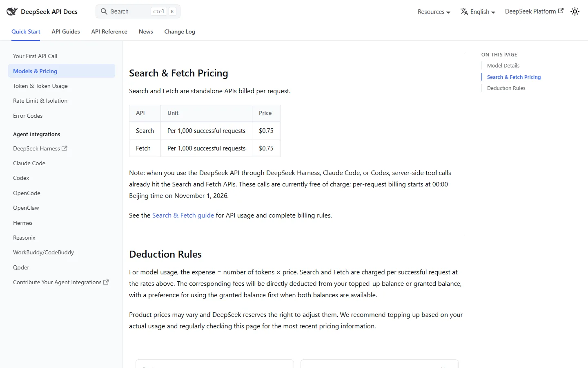Screen dimensions: 588x368
Task: Open Token & Token Usage page
Action: click(x=62, y=86)
